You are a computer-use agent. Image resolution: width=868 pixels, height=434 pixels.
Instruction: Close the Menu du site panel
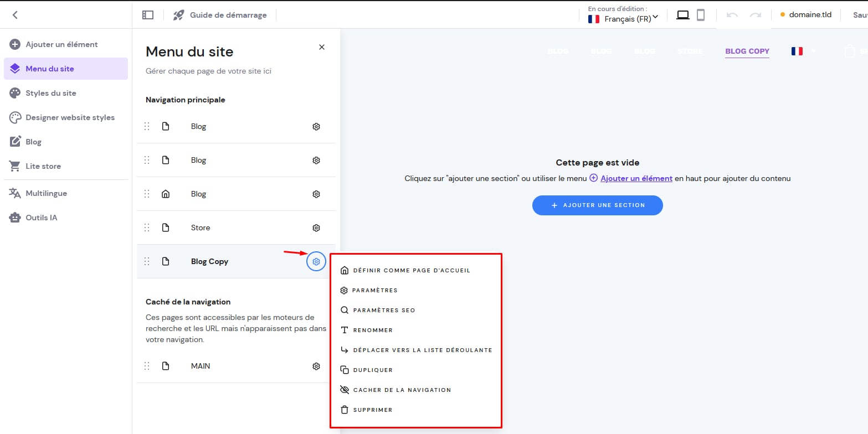point(322,47)
